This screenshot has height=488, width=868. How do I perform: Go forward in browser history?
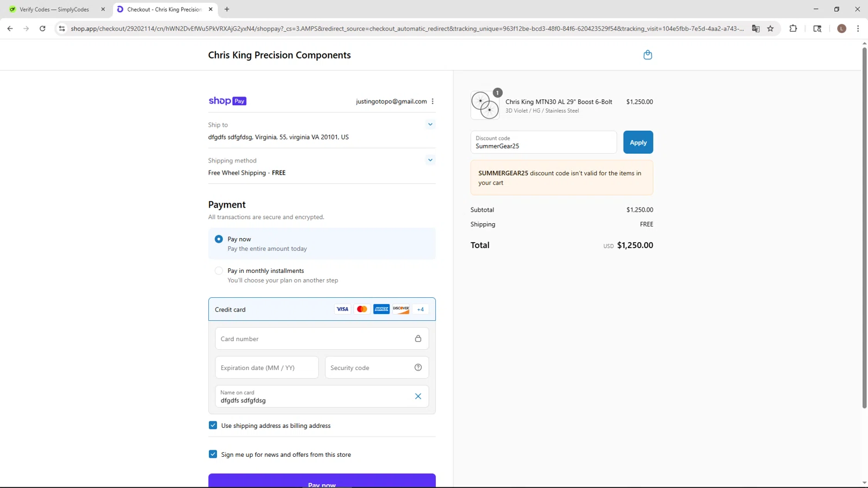26,28
